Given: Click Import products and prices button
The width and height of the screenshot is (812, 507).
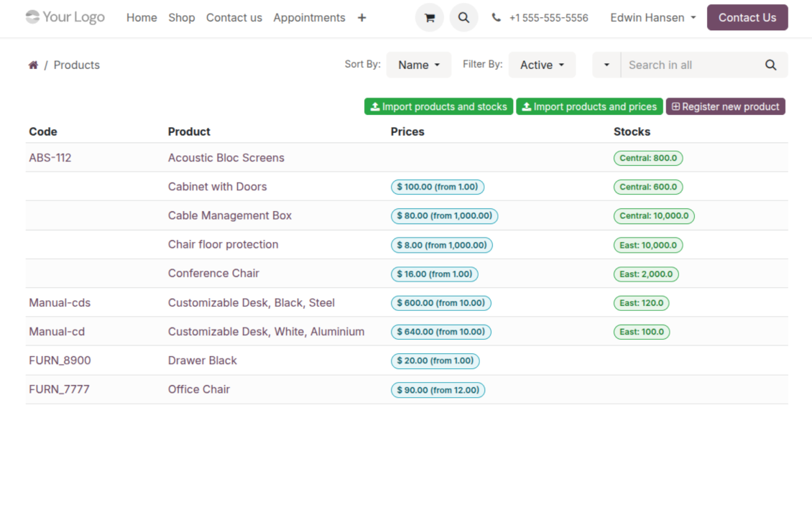Looking at the screenshot, I should click(x=589, y=107).
